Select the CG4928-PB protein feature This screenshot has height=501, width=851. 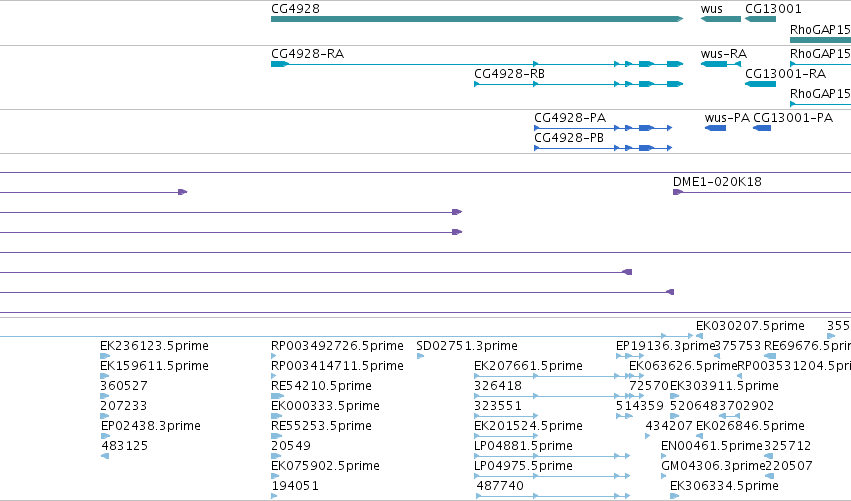(x=603, y=148)
